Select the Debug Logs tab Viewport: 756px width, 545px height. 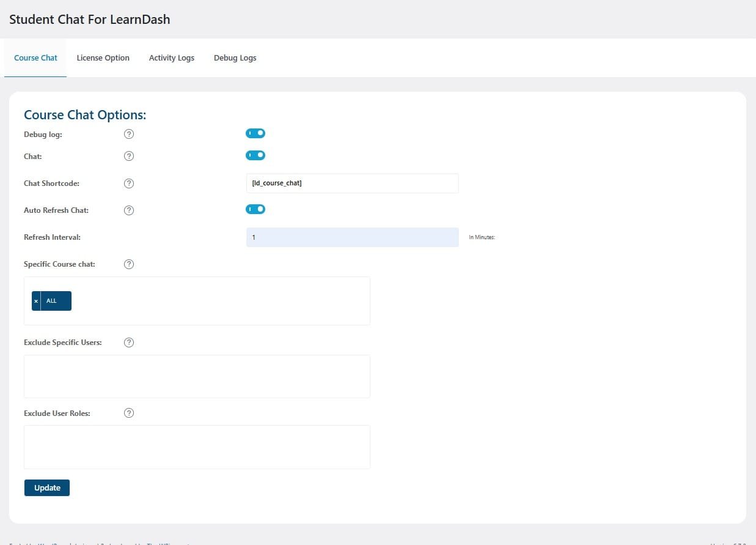click(x=235, y=58)
